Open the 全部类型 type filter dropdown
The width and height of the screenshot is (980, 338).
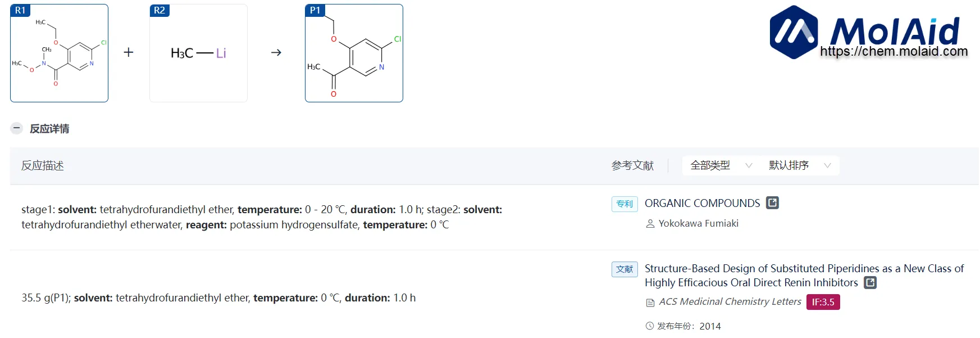click(x=721, y=165)
